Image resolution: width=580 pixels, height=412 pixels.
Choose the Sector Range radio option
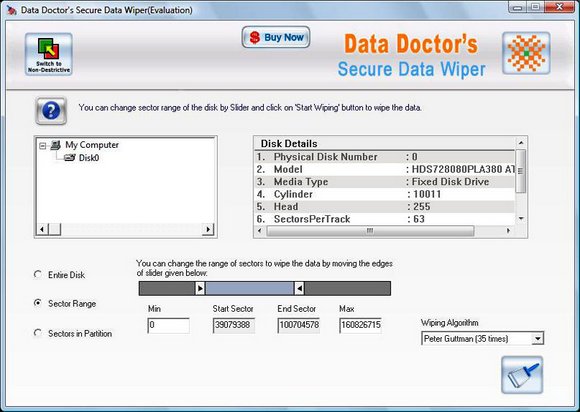click(38, 303)
